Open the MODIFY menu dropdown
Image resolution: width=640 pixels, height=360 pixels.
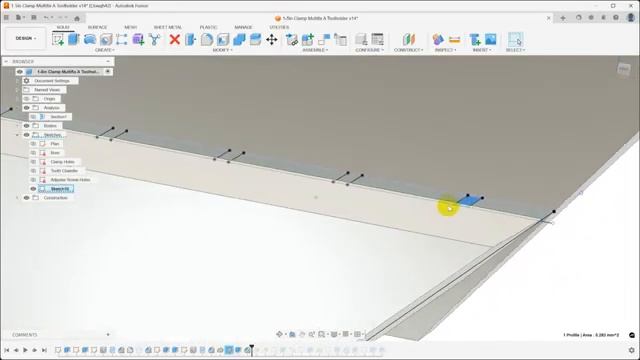click(222, 50)
